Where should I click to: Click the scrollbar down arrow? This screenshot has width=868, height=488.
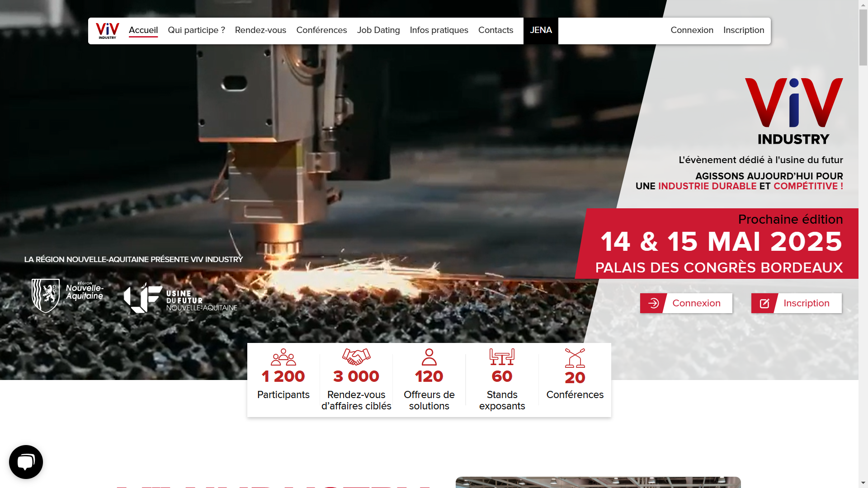[863, 483]
